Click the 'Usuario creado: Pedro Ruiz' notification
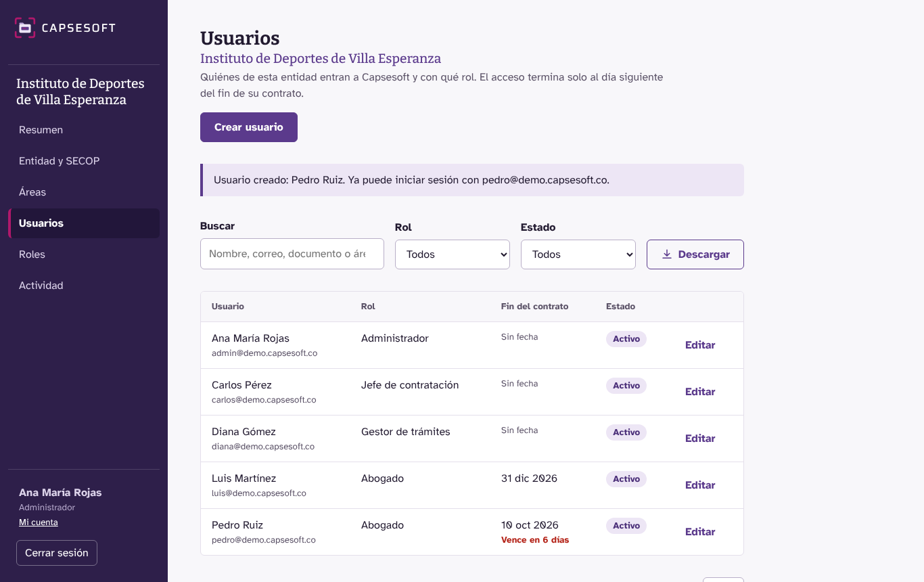924x582 pixels. 472,180
